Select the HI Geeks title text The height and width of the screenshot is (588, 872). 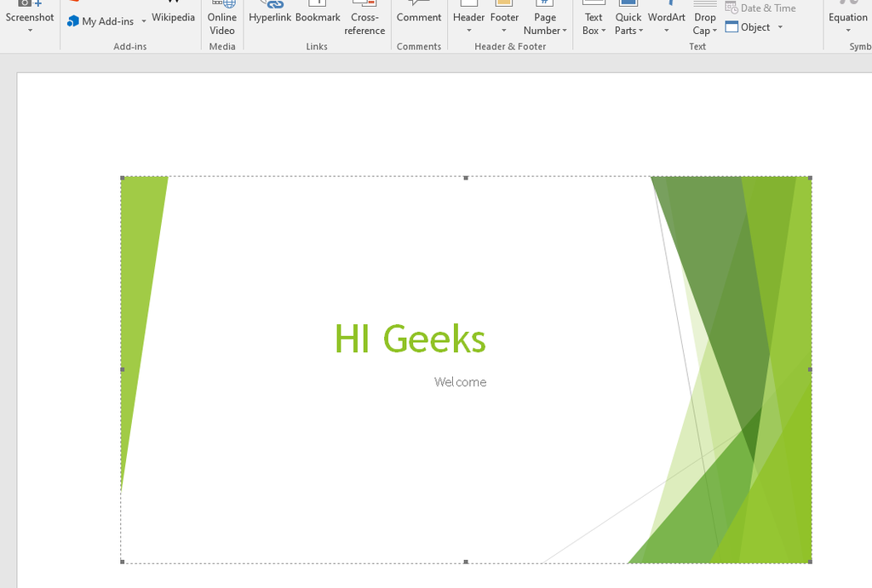pyautogui.click(x=410, y=338)
